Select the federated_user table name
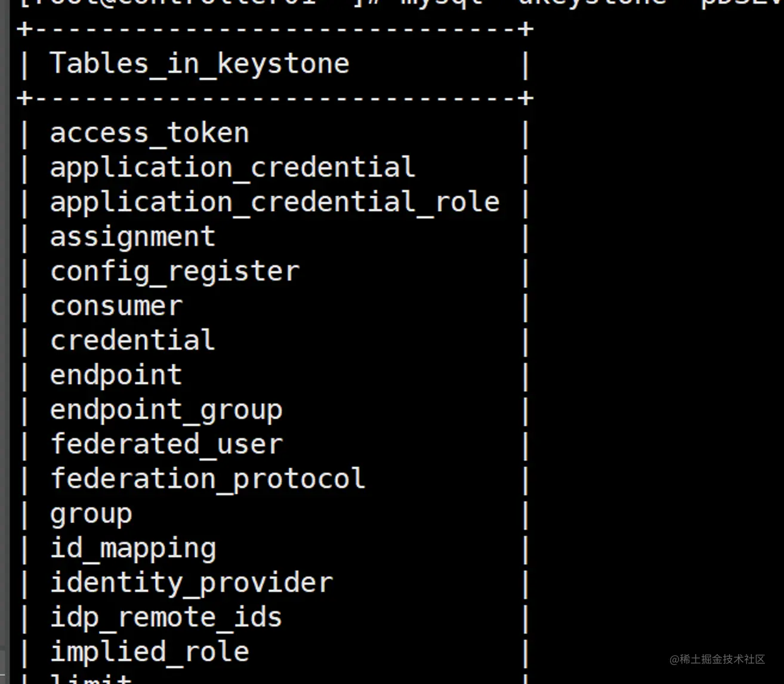Image resolution: width=784 pixels, height=684 pixels. [x=166, y=445]
